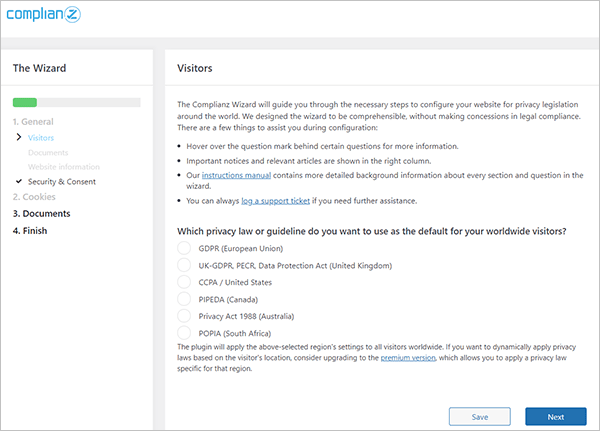Expand the Cookies wizard step
The width and height of the screenshot is (600, 431).
pyautogui.click(x=35, y=197)
